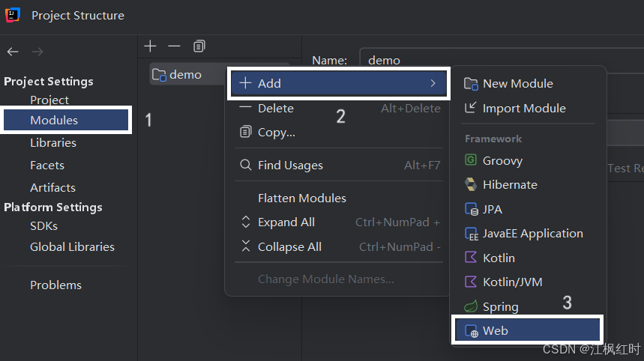Open Global Libraries page

tap(72, 247)
